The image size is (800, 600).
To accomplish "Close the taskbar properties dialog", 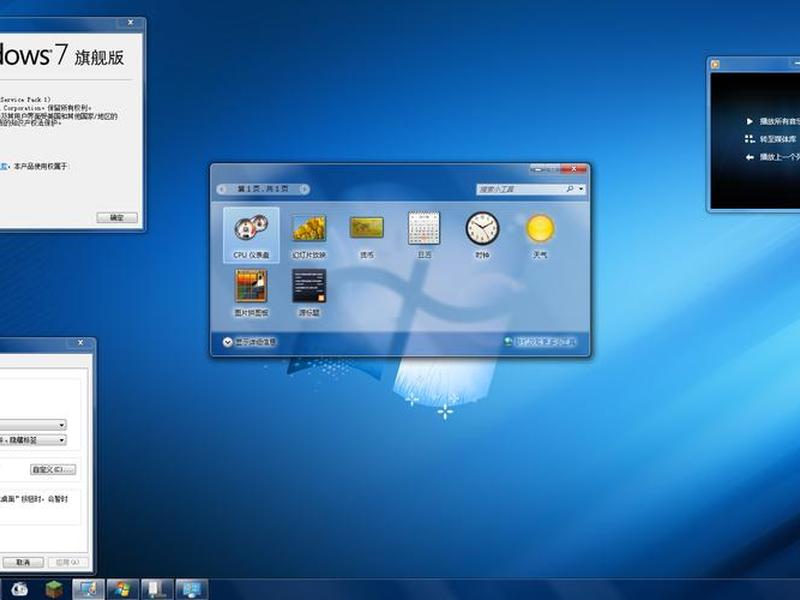I will pyautogui.click(x=80, y=343).
